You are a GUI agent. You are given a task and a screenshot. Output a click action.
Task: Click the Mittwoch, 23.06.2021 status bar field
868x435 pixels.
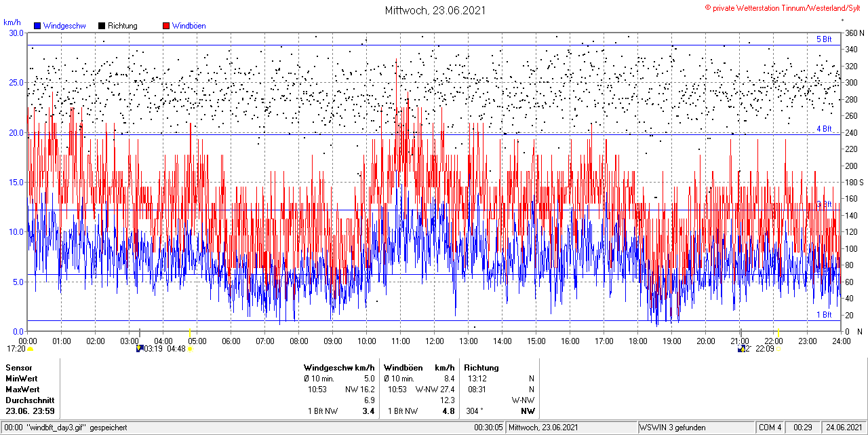pos(572,428)
